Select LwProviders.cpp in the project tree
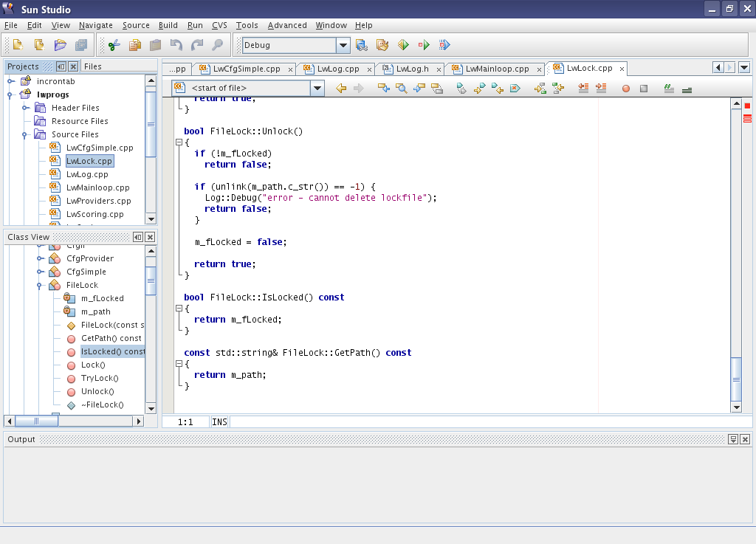 (x=98, y=201)
